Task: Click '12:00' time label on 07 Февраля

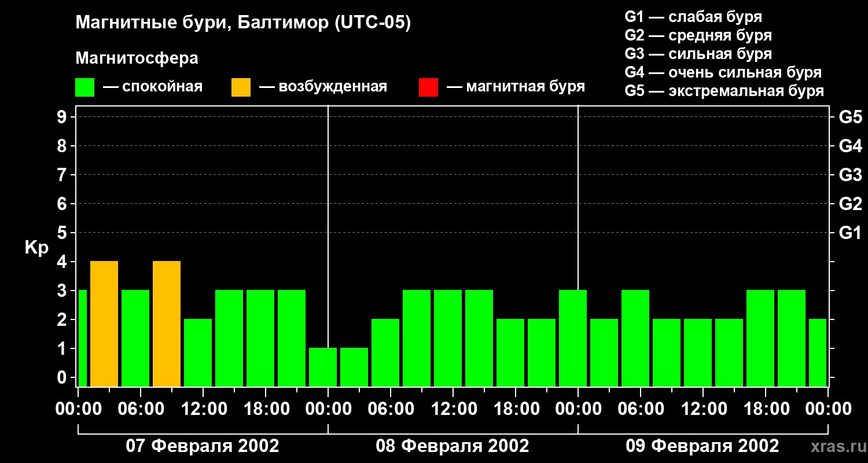Action: 203,409
